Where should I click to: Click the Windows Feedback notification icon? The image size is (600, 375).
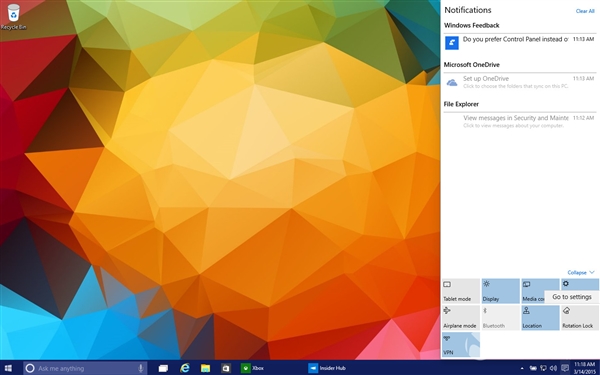(452, 42)
